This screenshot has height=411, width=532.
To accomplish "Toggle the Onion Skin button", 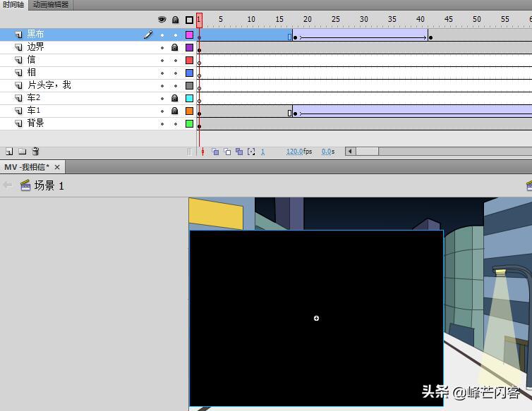I will point(216,152).
